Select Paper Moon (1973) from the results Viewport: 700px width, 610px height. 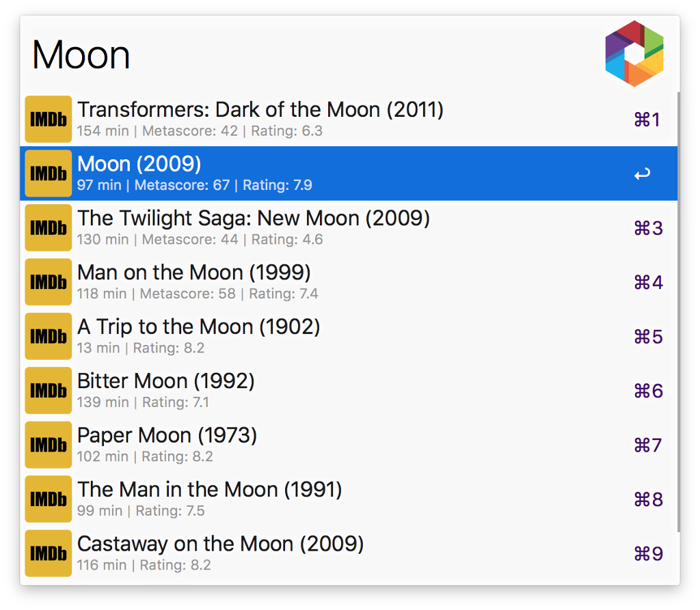point(167,436)
